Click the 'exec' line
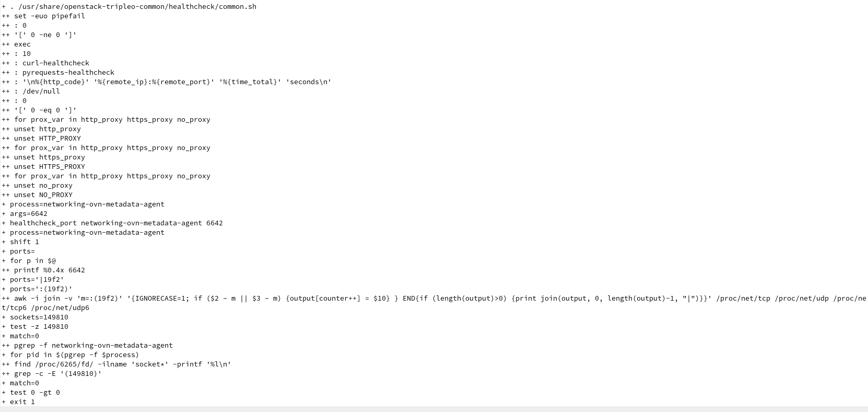This screenshot has width=868, height=412. coord(22,44)
